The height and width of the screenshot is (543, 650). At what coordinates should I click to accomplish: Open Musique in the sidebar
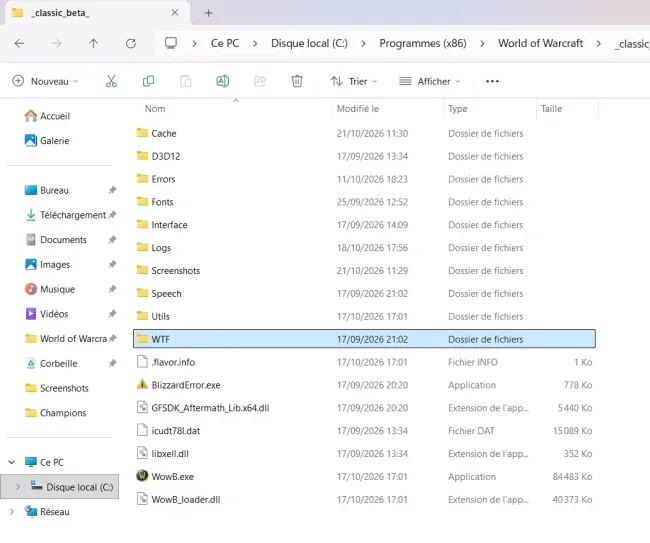(x=50, y=289)
